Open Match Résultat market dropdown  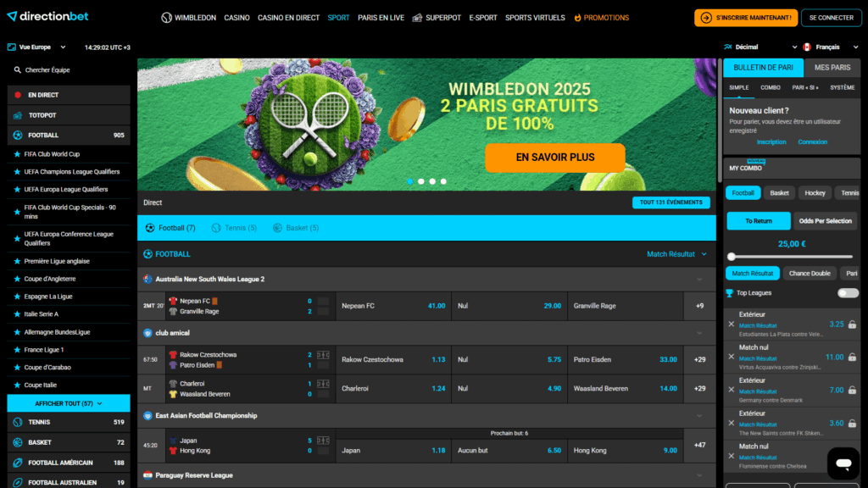(676, 254)
